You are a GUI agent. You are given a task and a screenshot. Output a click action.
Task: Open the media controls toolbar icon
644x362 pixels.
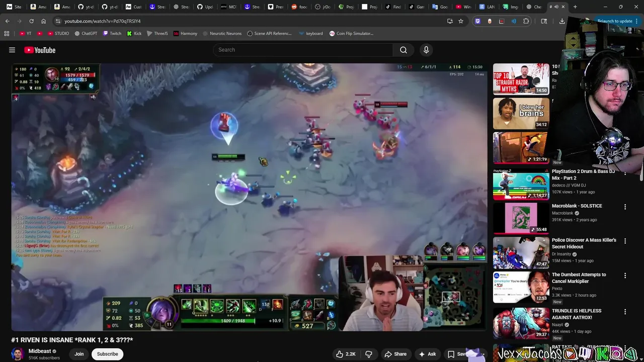[x=544, y=21]
